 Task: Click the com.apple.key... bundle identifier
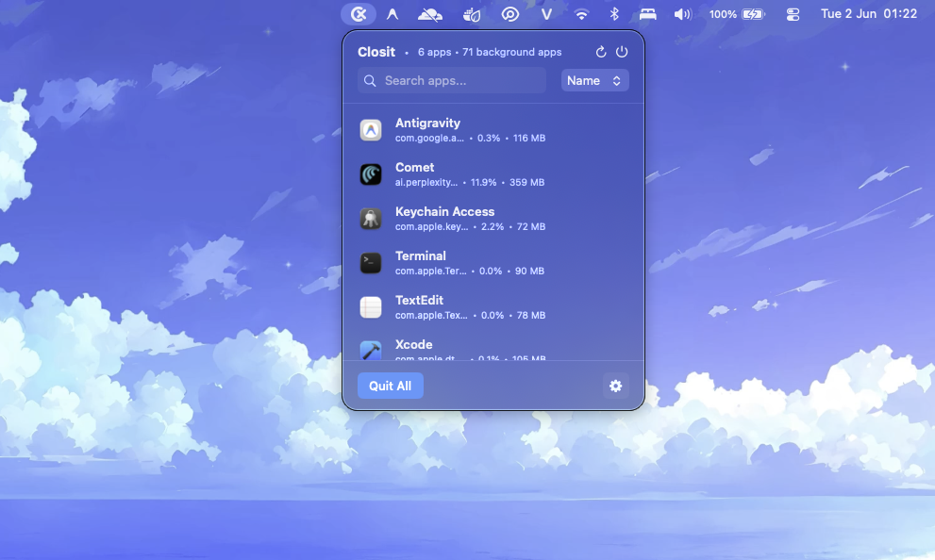tap(432, 227)
